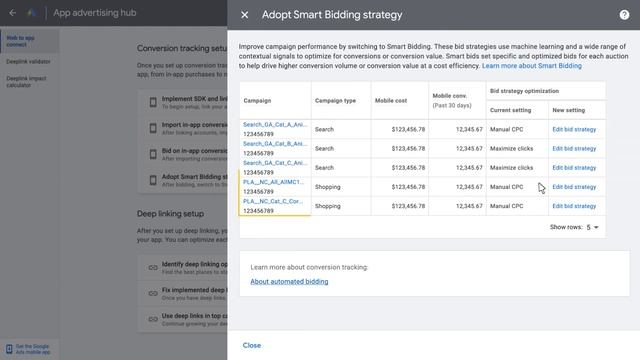
Task: Select Import in-app conversions step in background
Action: click(182, 128)
